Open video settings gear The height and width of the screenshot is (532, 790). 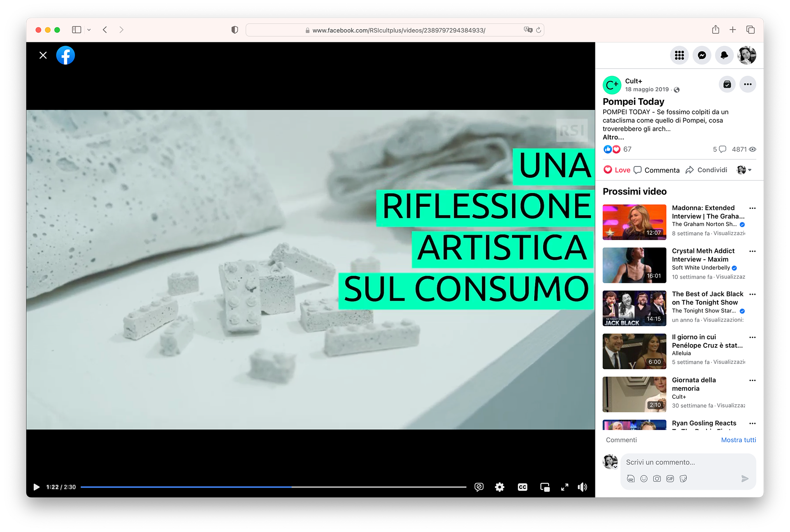pyautogui.click(x=500, y=487)
